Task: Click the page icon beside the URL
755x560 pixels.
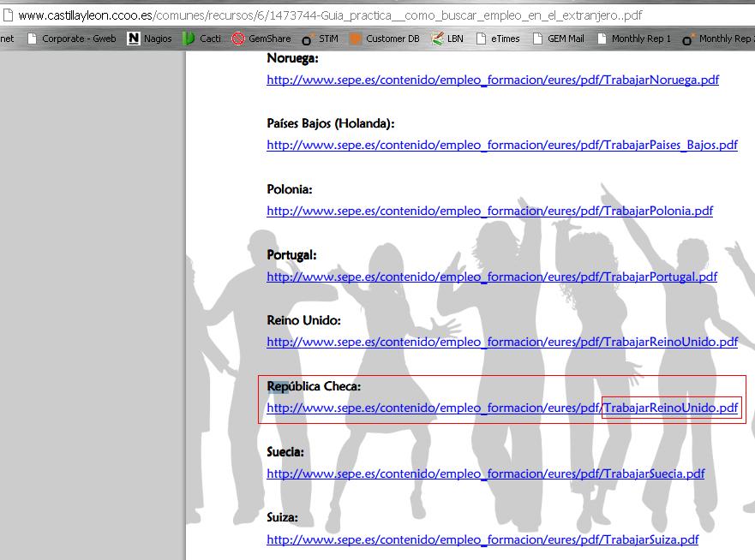Action: (8, 15)
